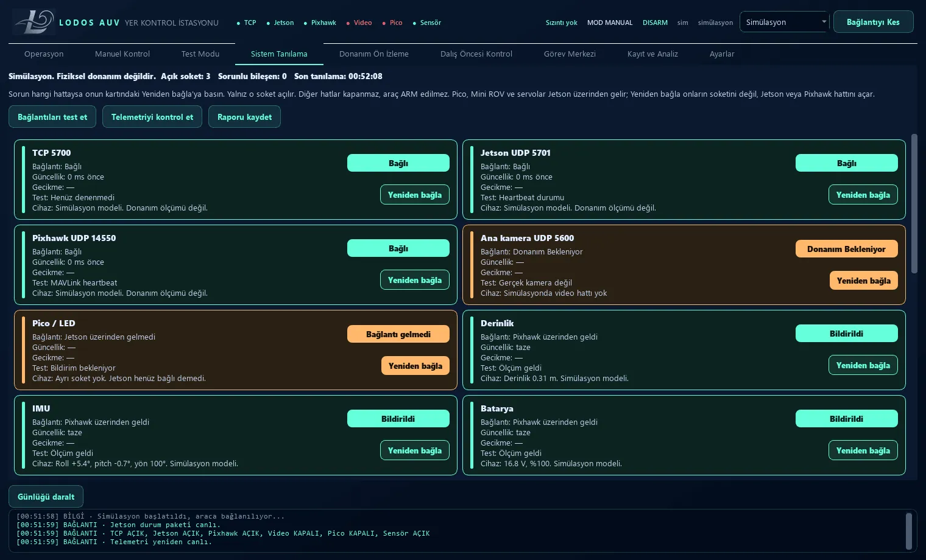Click the Lodos AUV logo
Image resolution: width=926 pixels, height=560 pixels.
coord(34,22)
